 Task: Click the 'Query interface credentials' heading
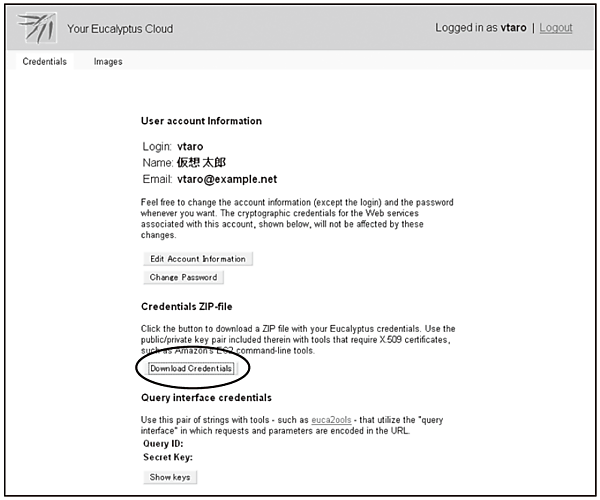point(206,398)
